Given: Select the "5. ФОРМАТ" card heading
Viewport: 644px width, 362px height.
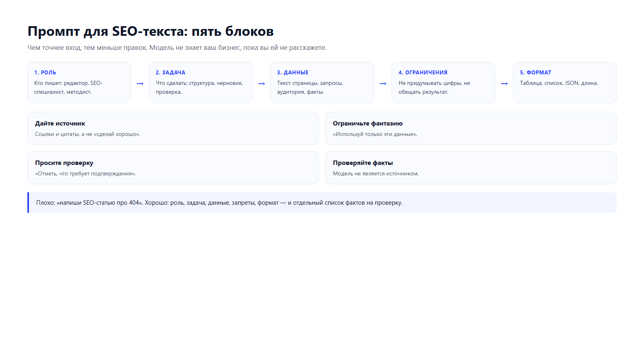Looking at the screenshot, I should [535, 72].
